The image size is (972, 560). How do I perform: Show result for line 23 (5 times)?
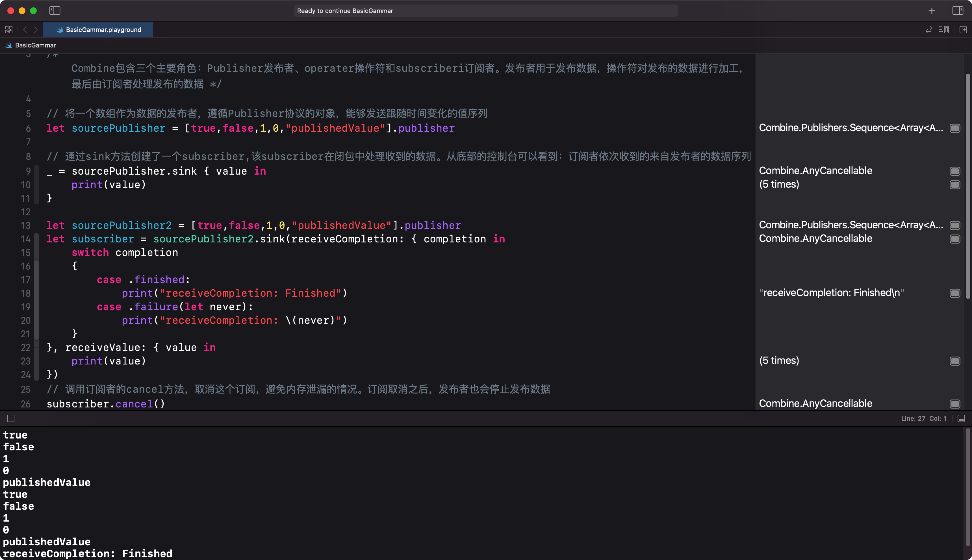click(x=955, y=361)
